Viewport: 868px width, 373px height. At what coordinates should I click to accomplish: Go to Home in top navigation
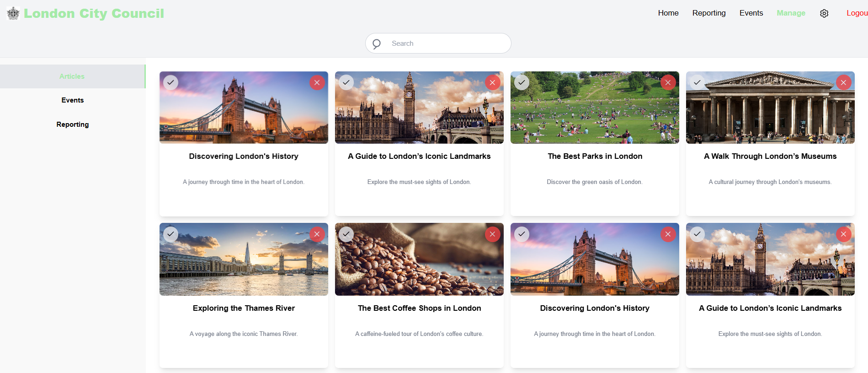pyautogui.click(x=668, y=13)
